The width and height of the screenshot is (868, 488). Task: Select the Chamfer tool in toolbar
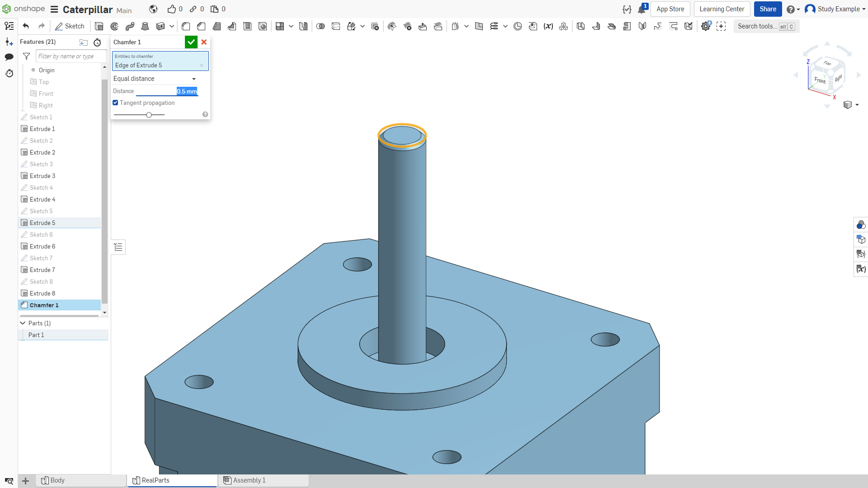pos(201,26)
